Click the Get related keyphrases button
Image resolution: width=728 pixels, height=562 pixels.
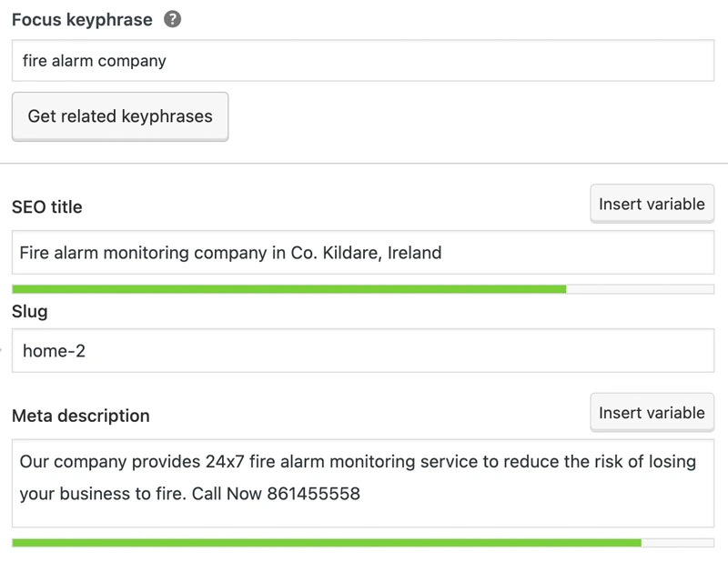coord(120,116)
